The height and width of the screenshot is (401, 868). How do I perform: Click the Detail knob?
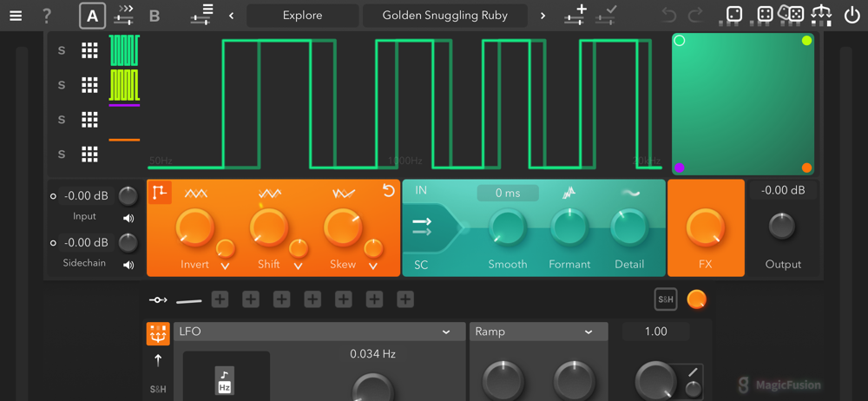tap(629, 227)
